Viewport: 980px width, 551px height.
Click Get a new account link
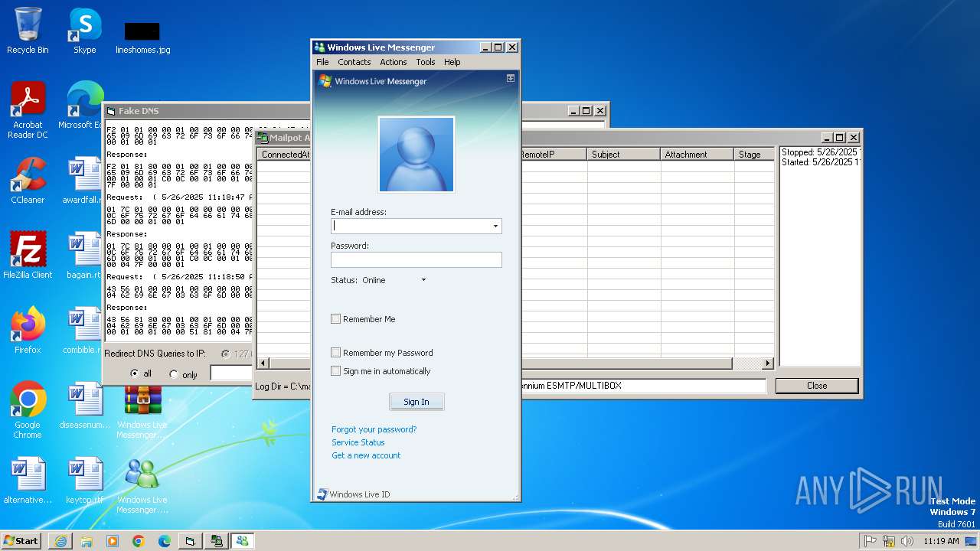[x=366, y=455]
